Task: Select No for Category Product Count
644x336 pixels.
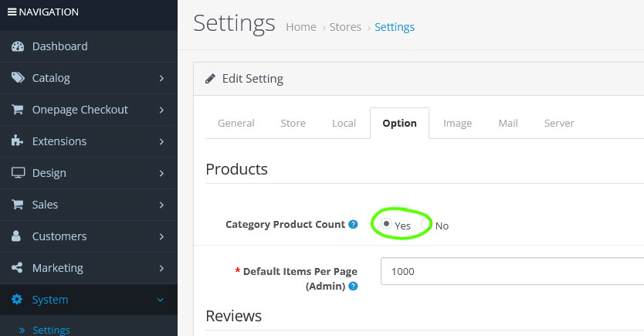Action: [425, 224]
